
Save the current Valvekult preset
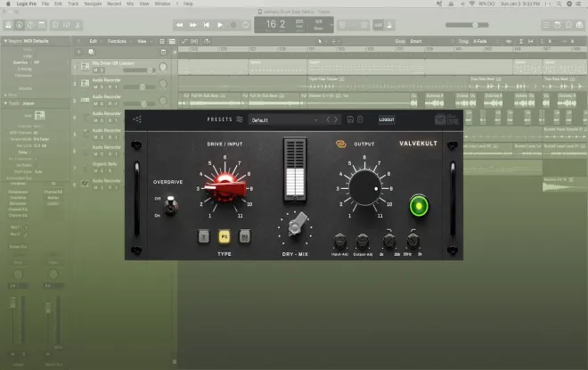[350, 119]
